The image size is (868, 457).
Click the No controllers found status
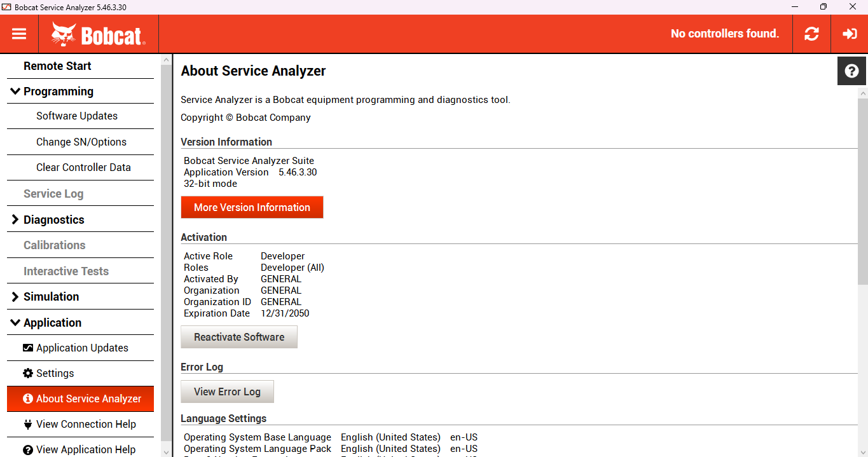point(725,34)
